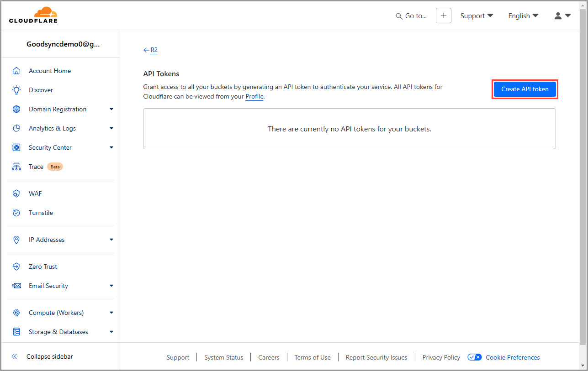Click the Security Center icon

(16, 147)
